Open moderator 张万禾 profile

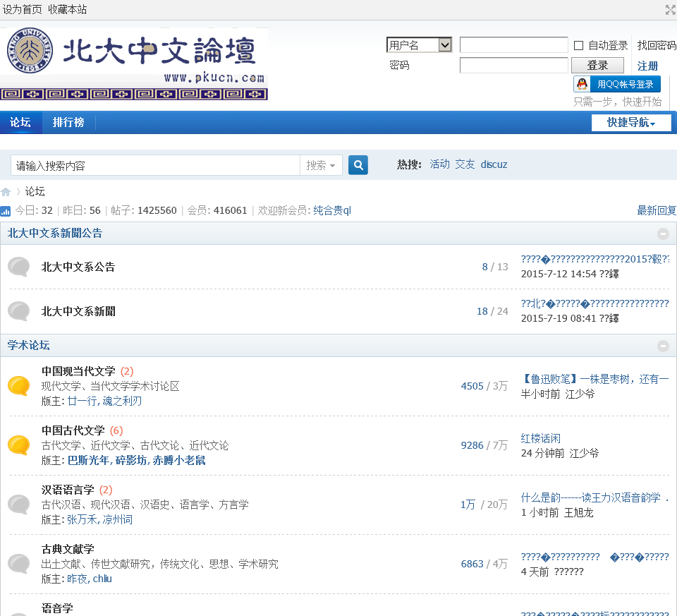82,519
